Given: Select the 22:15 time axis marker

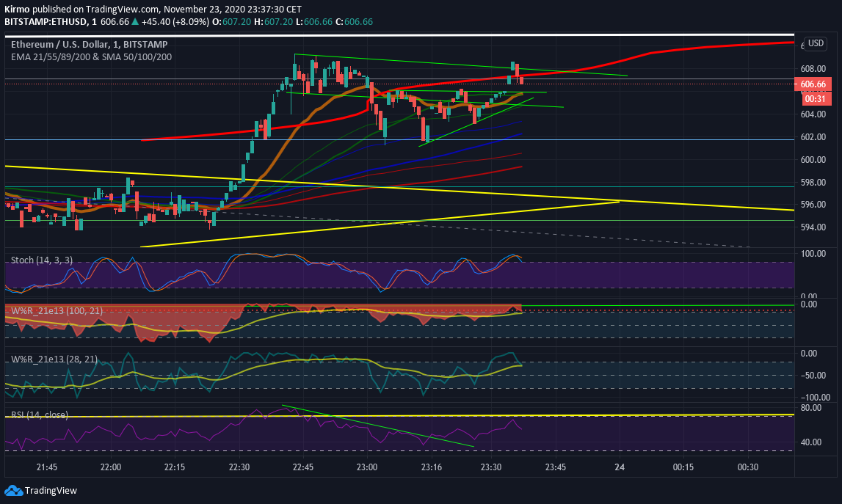Looking at the screenshot, I should coord(175,467).
